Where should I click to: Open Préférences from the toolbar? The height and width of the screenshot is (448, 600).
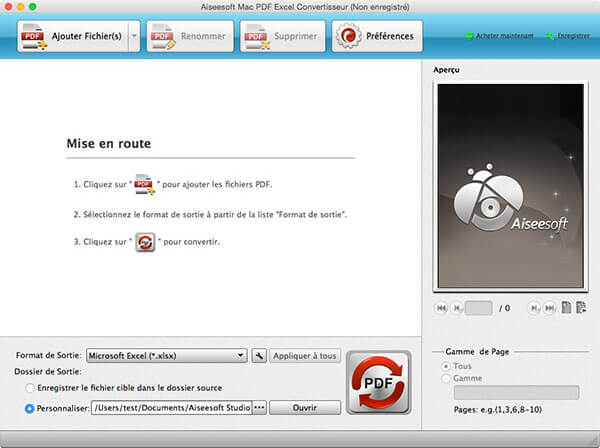point(377,37)
